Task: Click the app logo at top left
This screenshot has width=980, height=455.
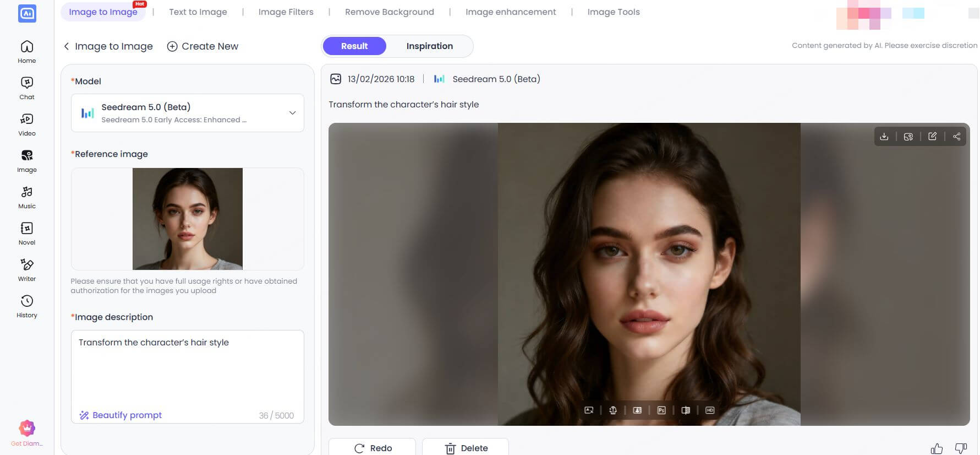Action: coord(27,13)
